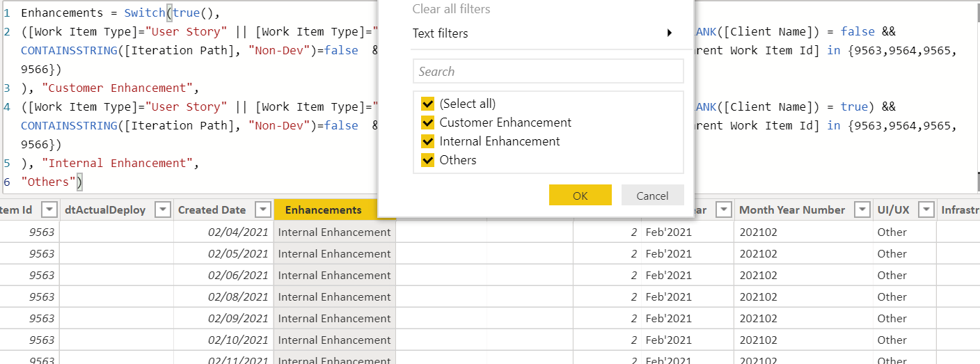The height and width of the screenshot is (364, 980).
Task: Cancel the filter dialog
Action: (653, 196)
